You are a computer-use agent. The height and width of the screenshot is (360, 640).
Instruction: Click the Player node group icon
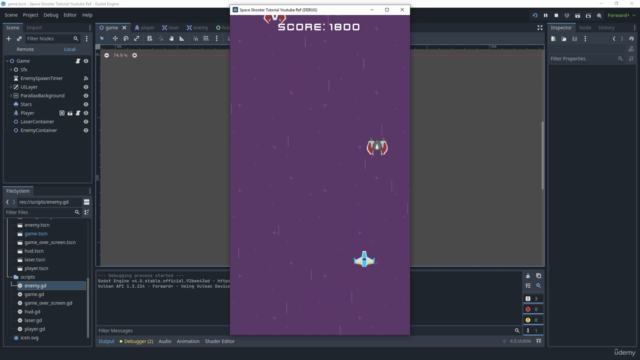tap(62, 113)
